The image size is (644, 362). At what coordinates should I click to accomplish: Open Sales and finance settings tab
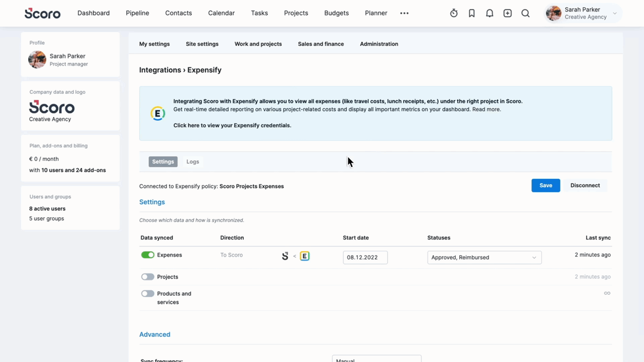(321, 44)
